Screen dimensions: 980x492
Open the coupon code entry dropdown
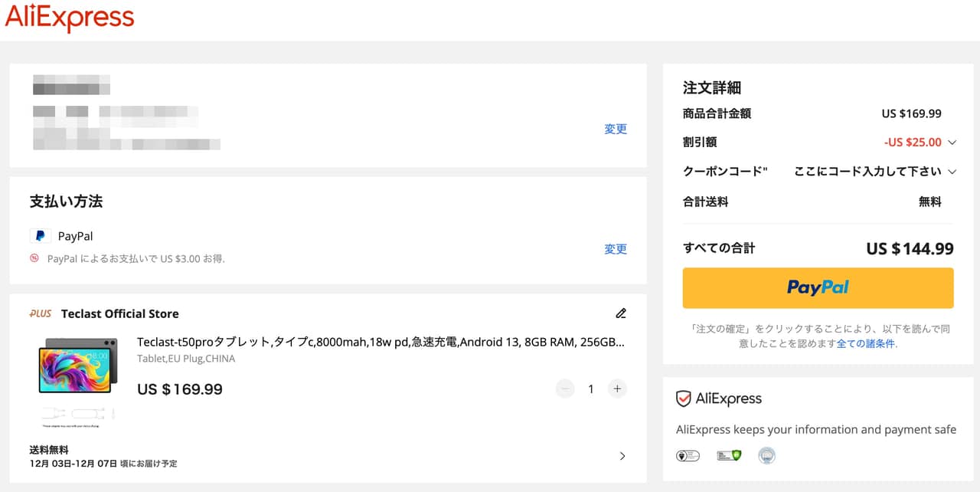tap(952, 172)
